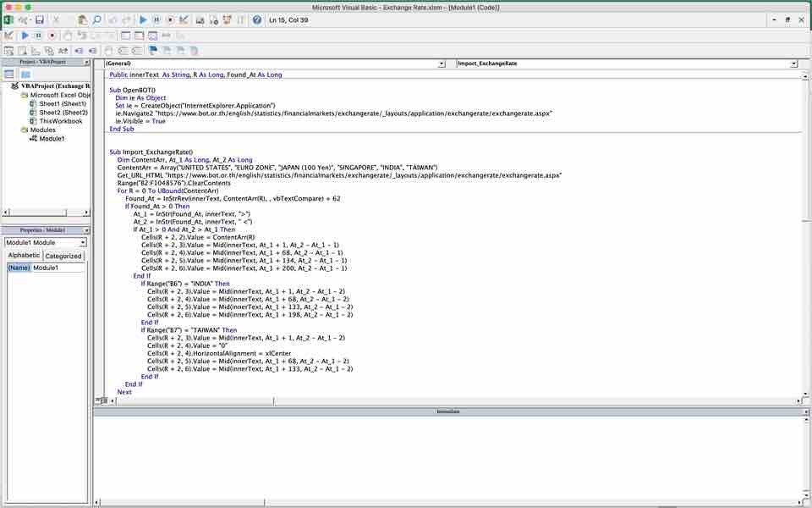Switch to Excel via the View Microsoft Excel icon
The height and width of the screenshot is (508, 812).
pos(8,20)
